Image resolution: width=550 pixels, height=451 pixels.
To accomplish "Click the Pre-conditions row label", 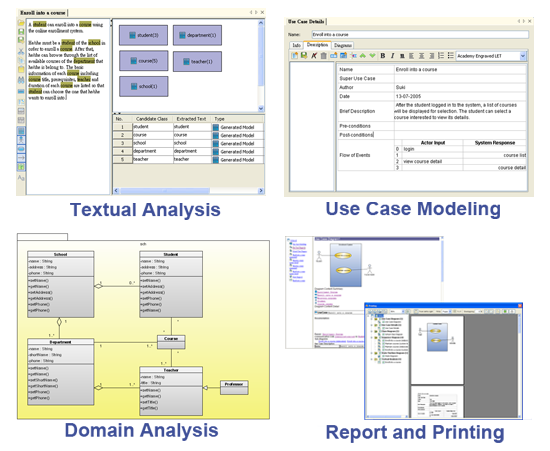I will 355,126.
